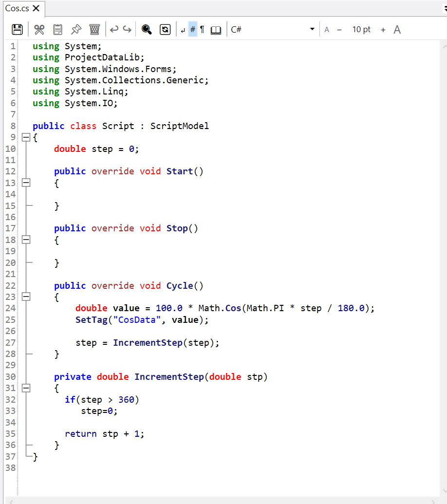Click 'Cycle()' method name
This screenshot has height=504, width=447.
click(x=185, y=286)
